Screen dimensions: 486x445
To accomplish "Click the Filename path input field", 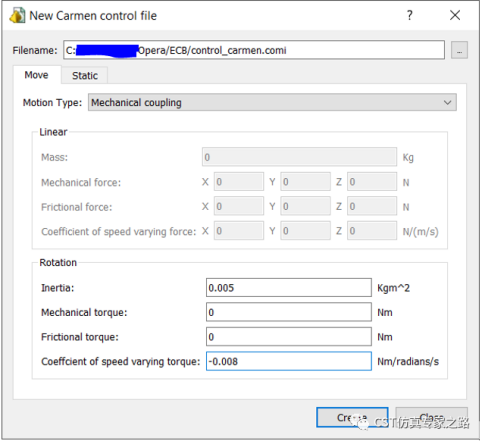I will (x=254, y=50).
